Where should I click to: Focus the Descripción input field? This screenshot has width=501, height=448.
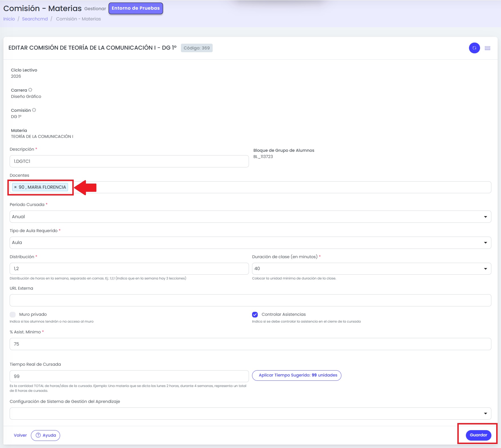click(x=129, y=161)
